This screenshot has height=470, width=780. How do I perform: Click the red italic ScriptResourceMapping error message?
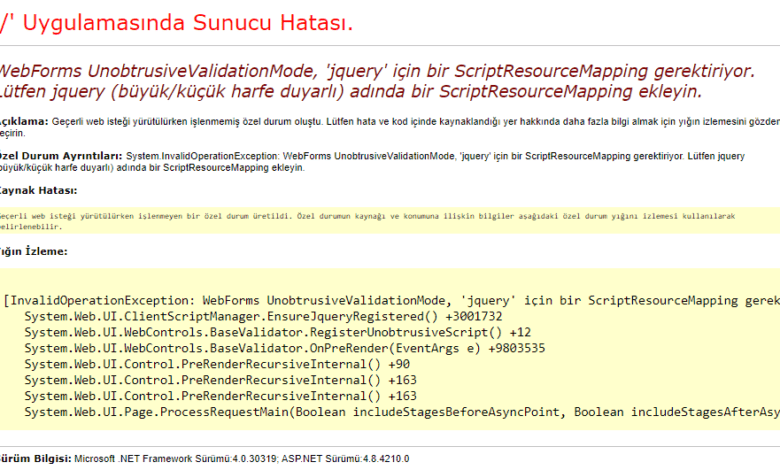[x=377, y=81]
